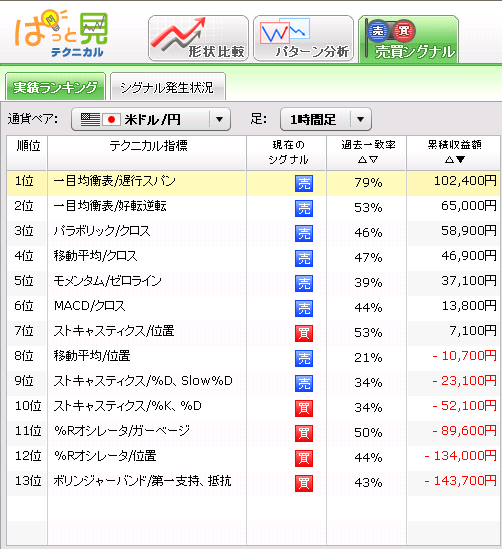Switch to 実績ランキング sub-tab
502x549 pixels.
(x=55, y=86)
